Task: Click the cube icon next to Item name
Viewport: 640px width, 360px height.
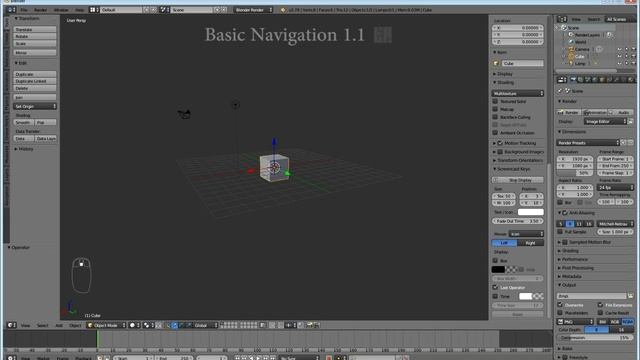Action: 496,64
